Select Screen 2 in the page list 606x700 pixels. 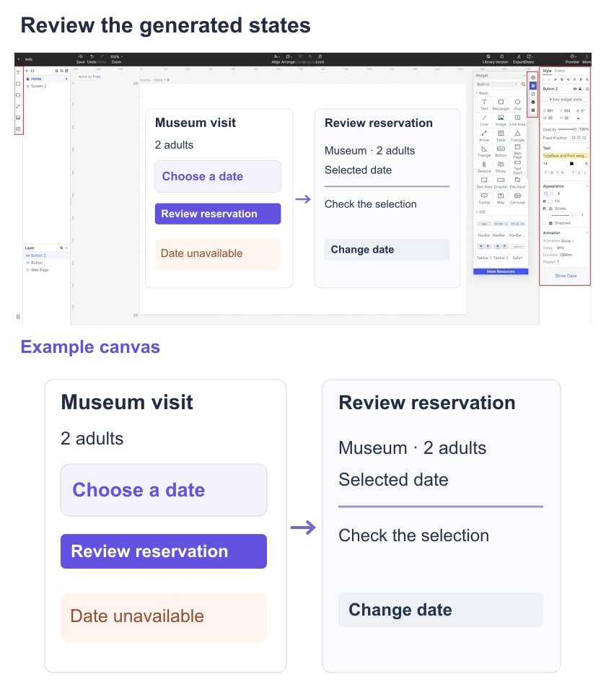click(47, 86)
